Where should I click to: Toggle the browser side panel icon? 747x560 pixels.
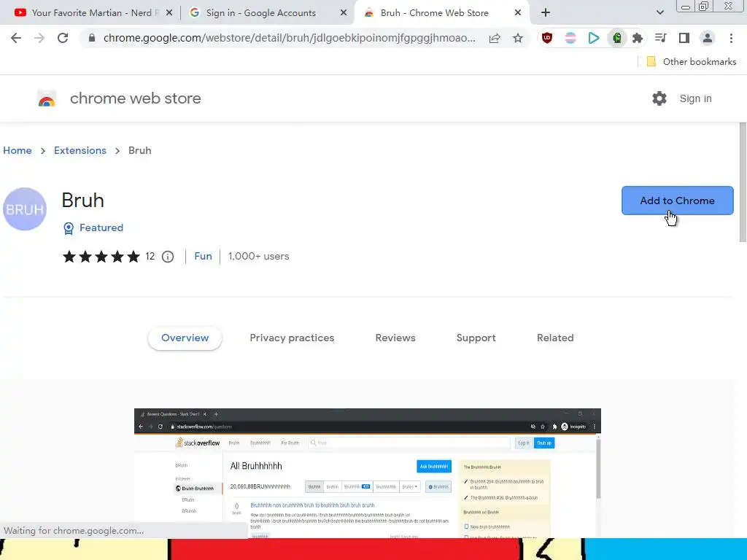pos(684,38)
